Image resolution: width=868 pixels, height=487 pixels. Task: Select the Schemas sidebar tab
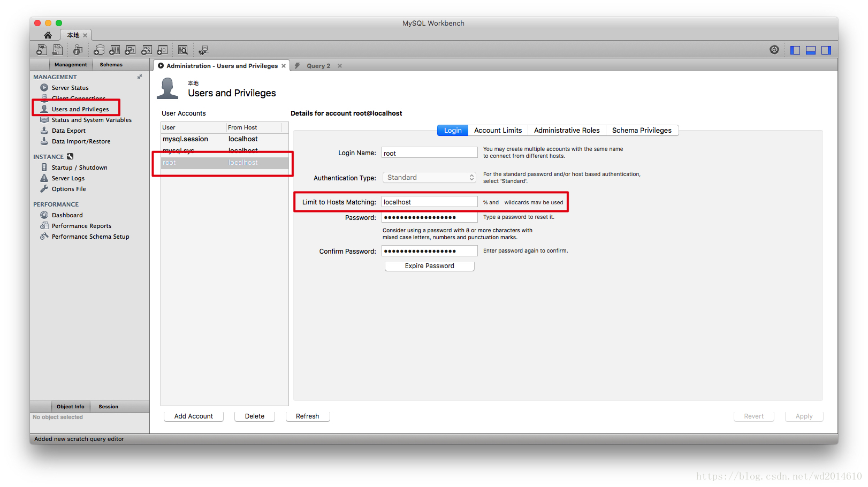(111, 65)
